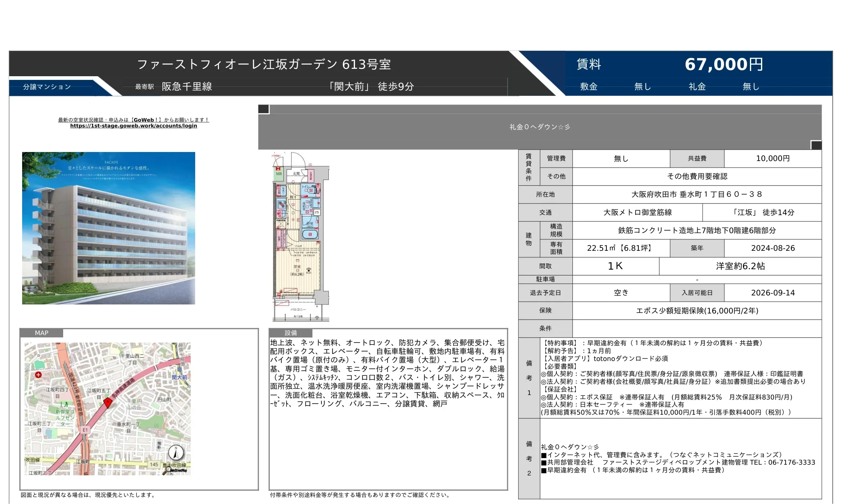The width and height of the screenshot is (843, 504).
Task: Click the dark square at banner bottom-right
Action: coord(816,145)
